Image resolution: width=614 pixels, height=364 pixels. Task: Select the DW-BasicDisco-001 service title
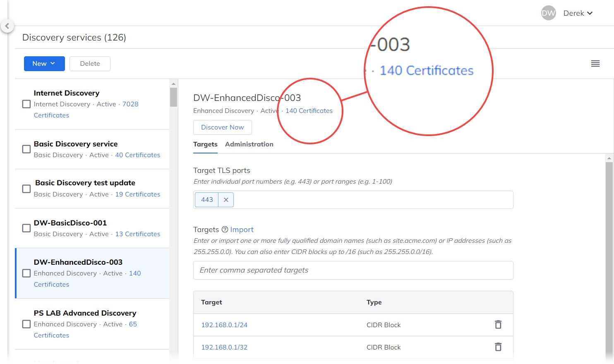pyautogui.click(x=70, y=223)
